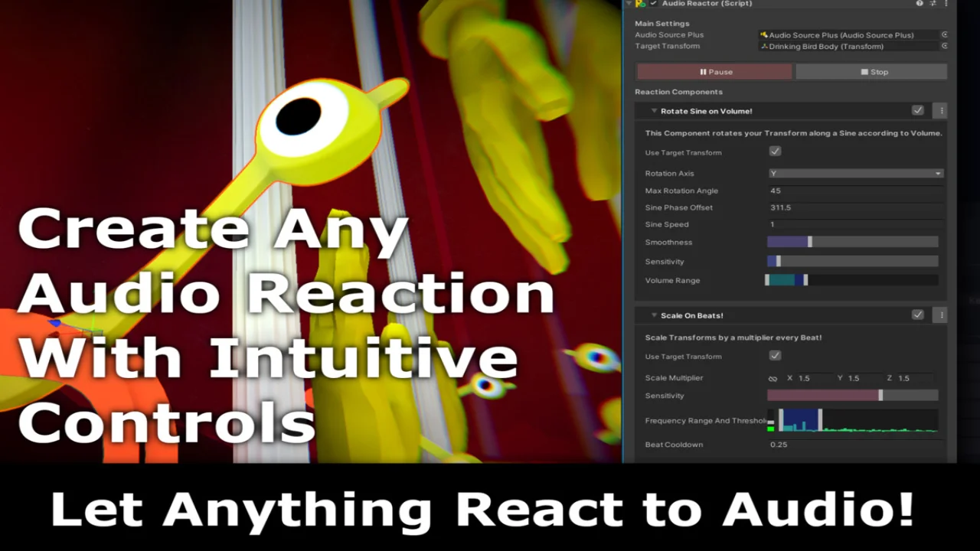
Task: Toggle the Scale Multiplier constrain-proportions link
Action: coord(773,379)
